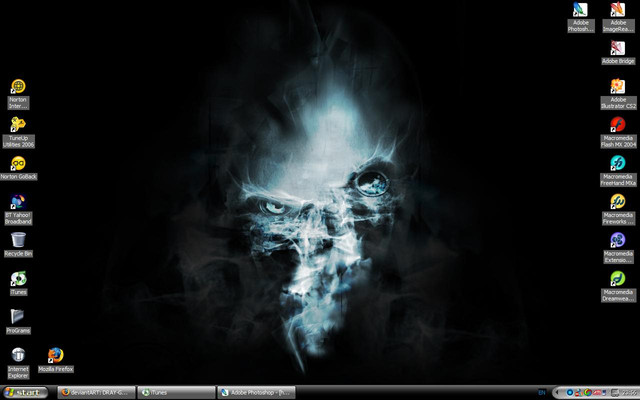Click the taskbar clock
This screenshot has width=640, height=400.
click(630, 393)
